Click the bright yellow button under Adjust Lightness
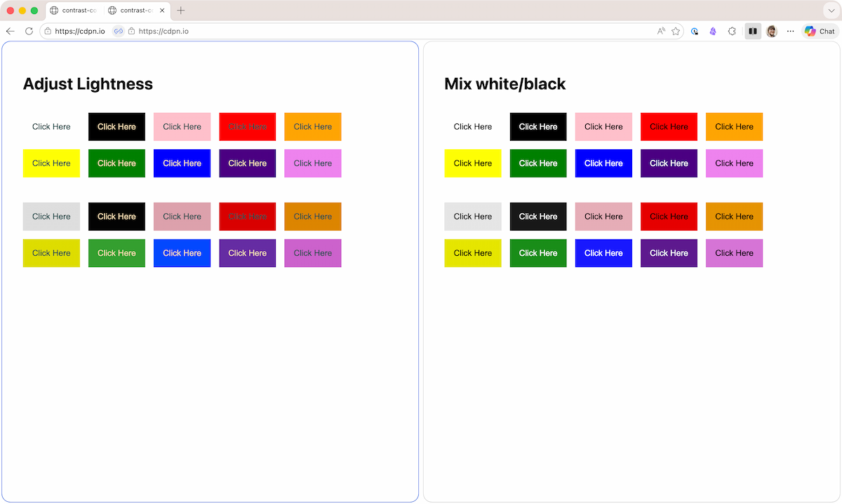842x504 pixels. pyautogui.click(x=51, y=163)
